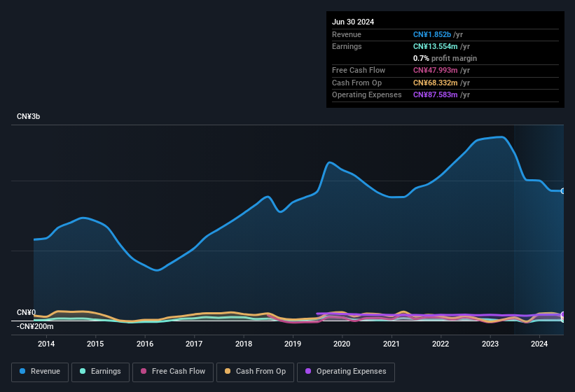This screenshot has height=392, width=575.
Task: Click the CN¥47.993m free cash flow value
Action: tap(436, 70)
